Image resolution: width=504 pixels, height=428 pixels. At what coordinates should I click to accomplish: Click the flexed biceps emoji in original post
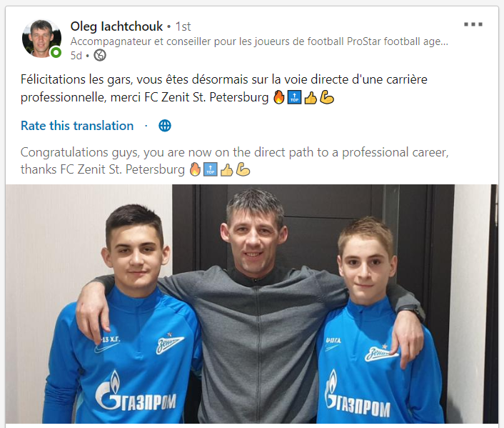coord(326,97)
